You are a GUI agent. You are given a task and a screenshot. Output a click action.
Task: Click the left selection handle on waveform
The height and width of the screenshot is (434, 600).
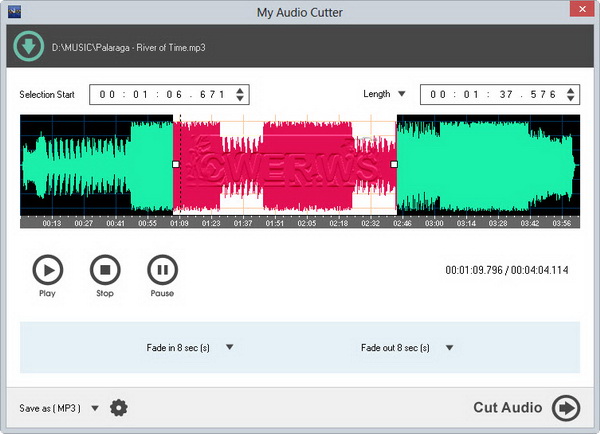coord(176,164)
